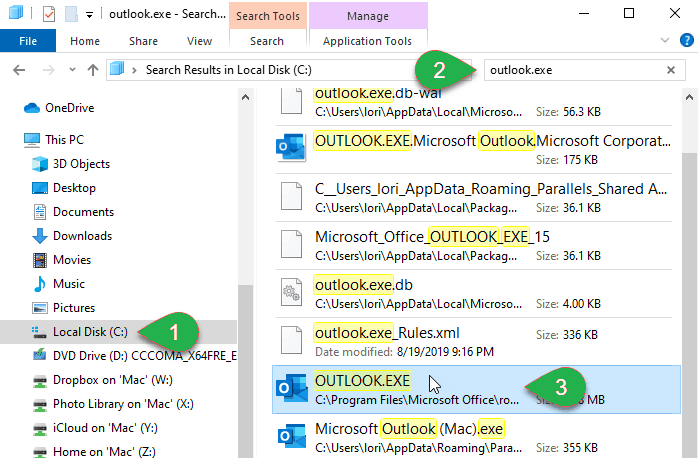Screen dimensions: 698x458
Task: Click the This PC monitor icon
Action: 32,140
